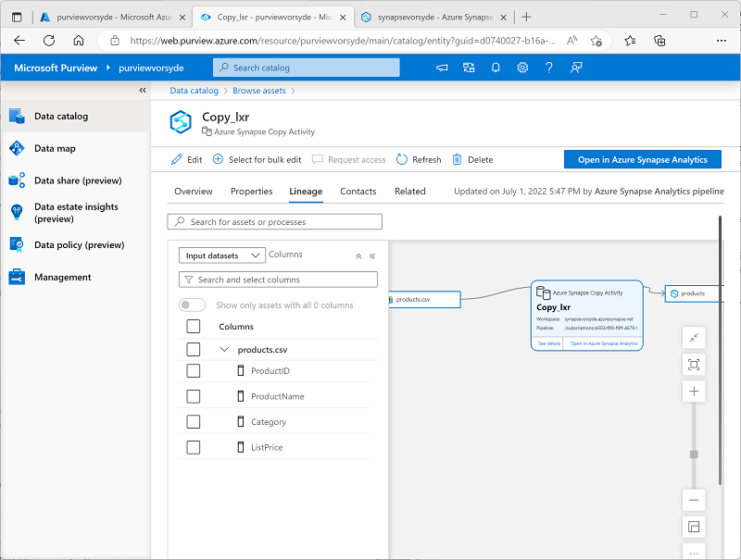Click Search and select columns field

pyautogui.click(x=279, y=280)
